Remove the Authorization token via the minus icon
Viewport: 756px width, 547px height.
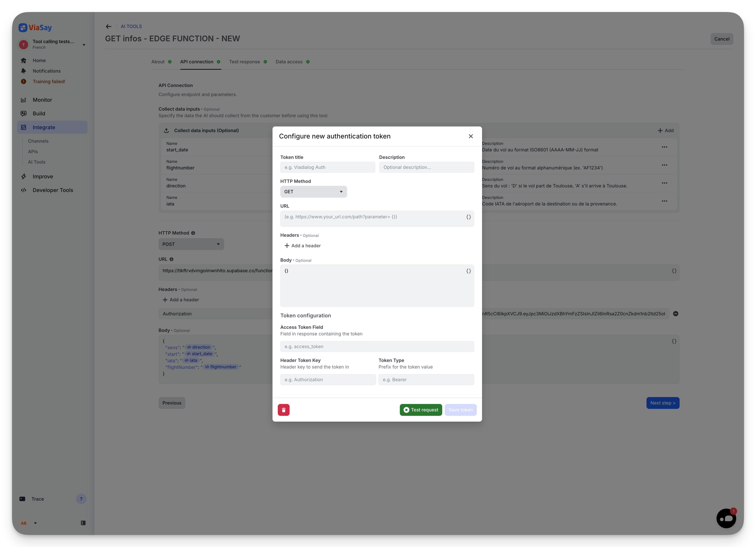tap(675, 314)
